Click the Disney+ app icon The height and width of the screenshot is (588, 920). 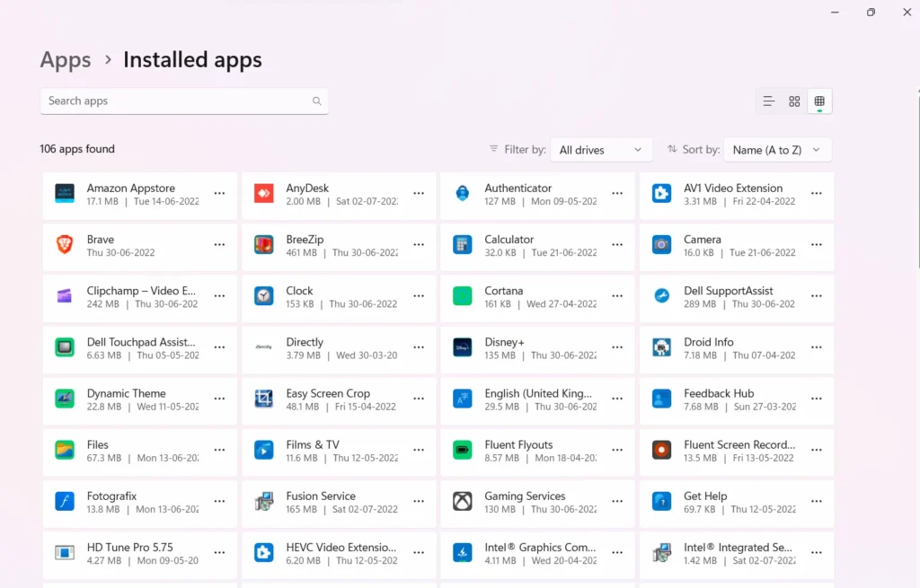point(463,347)
